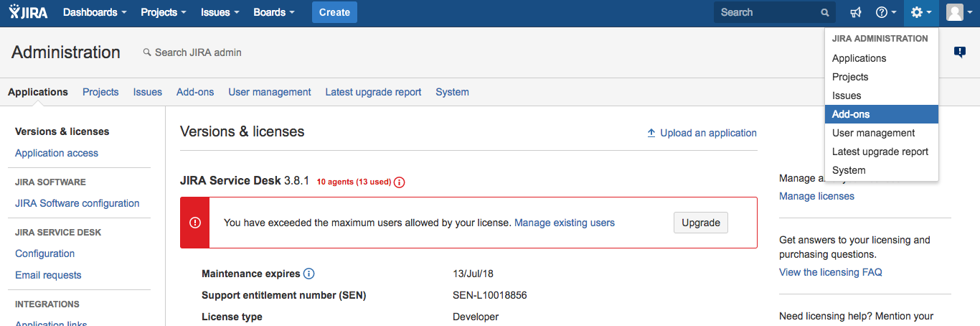Choose Latest upgrade report in dropdown menu
The width and height of the screenshot is (980, 326).
coord(882,152)
